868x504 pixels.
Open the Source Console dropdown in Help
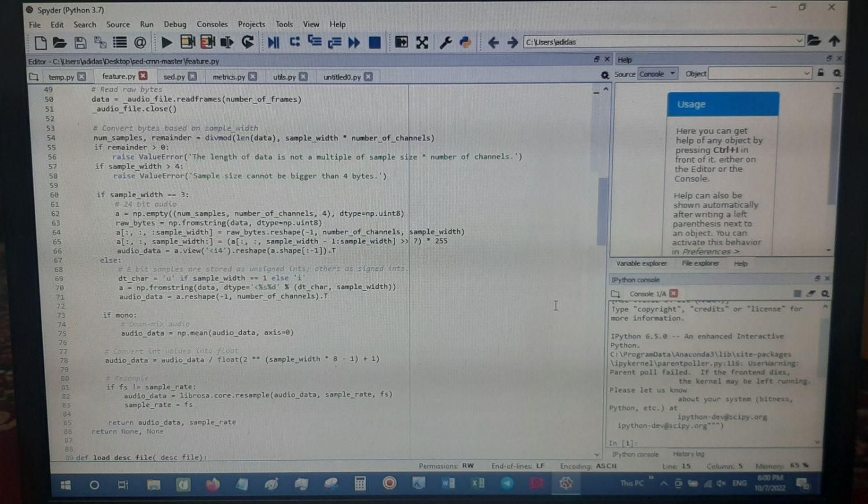pyautogui.click(x=657, y=74)
